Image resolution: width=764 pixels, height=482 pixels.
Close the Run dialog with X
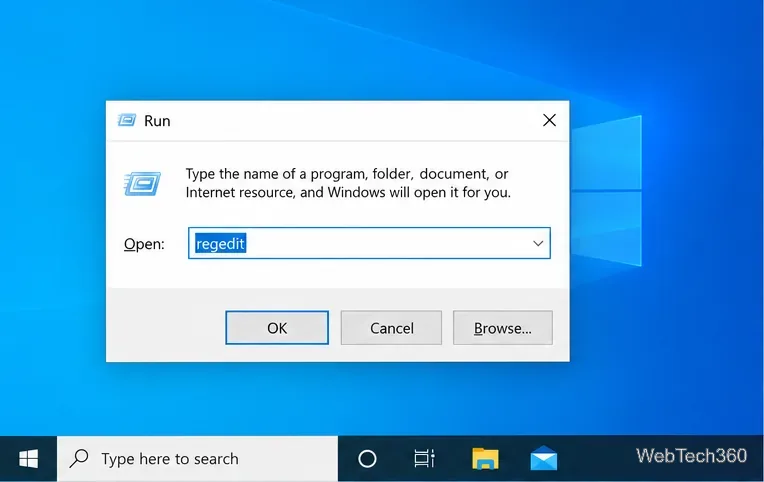(549, 120)
